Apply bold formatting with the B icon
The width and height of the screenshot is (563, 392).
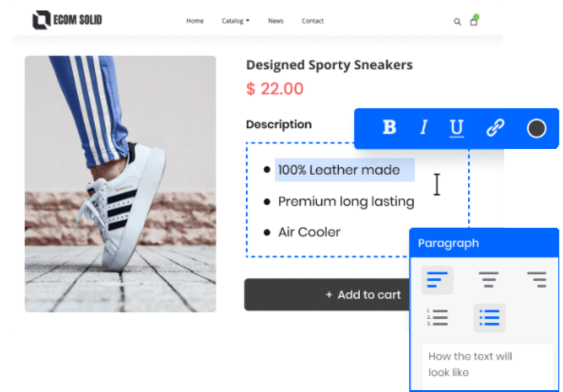(x=389, y=127)
